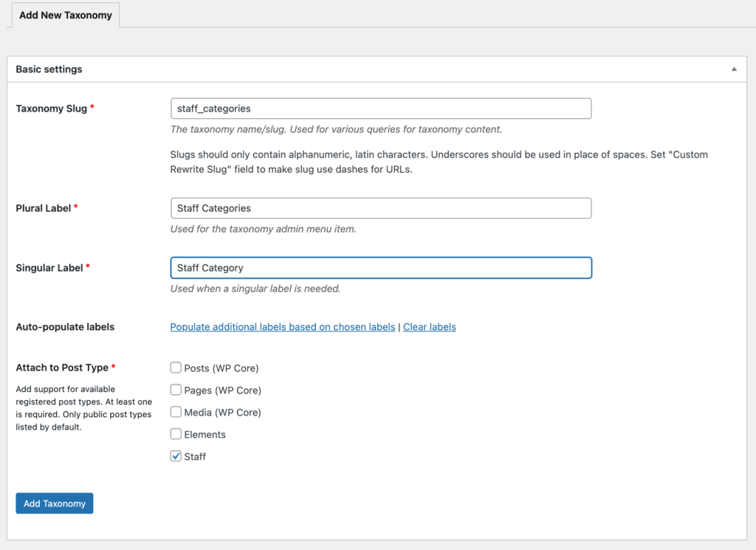This screenshot has width=756, height=550.
Task: Enable the Posts (WP Core) checkbox
Action: pos(176,368)
